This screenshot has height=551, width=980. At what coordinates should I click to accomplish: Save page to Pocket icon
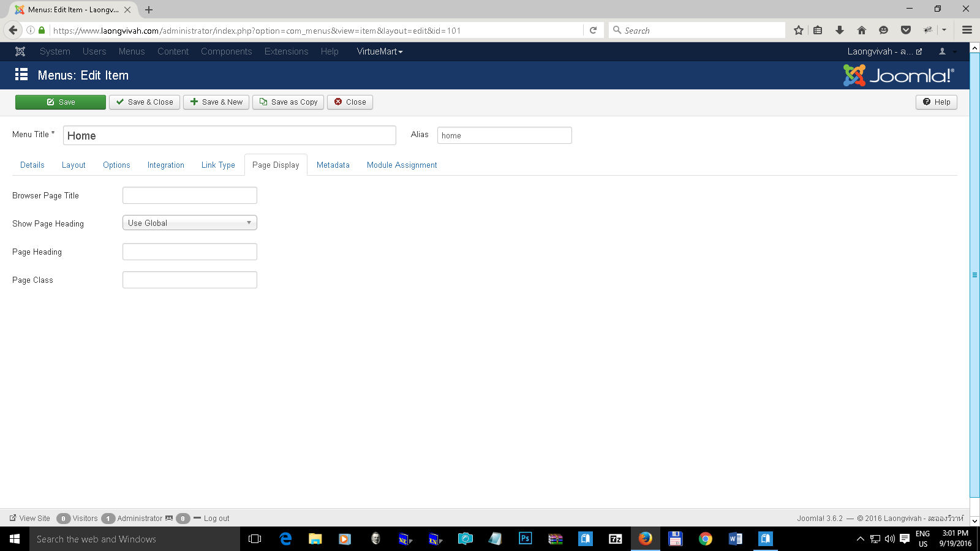coord(906,30)
